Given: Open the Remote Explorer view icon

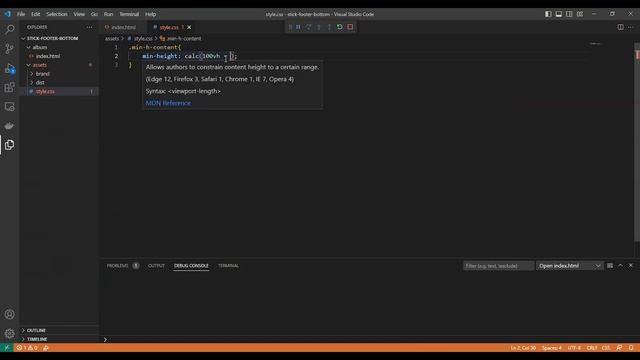Looking at the screenshot, I should click(x=9, y=107).
